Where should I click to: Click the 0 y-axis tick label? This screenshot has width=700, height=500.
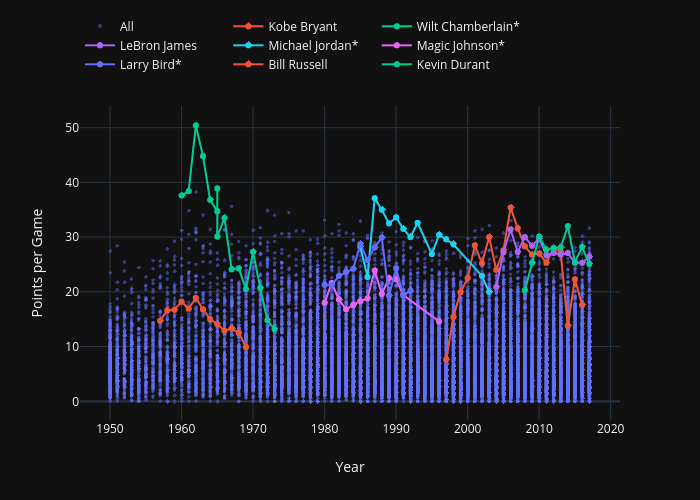(x=76, y=401)
